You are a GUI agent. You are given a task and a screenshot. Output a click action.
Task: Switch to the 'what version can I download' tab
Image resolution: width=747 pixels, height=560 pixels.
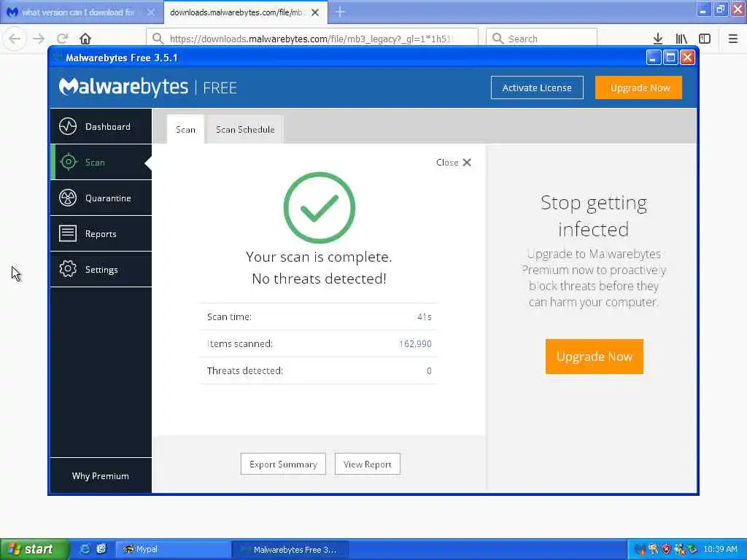[78, 12]
